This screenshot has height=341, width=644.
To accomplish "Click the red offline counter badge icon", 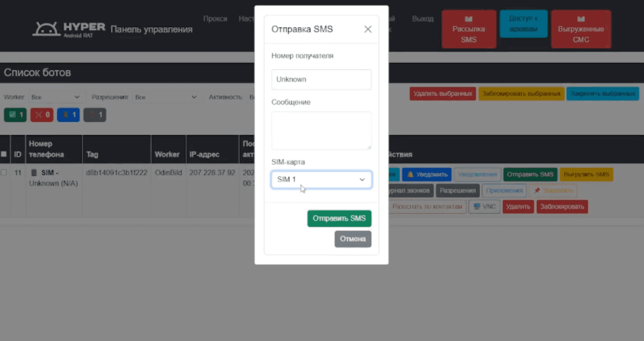I will tap(39, 115).
